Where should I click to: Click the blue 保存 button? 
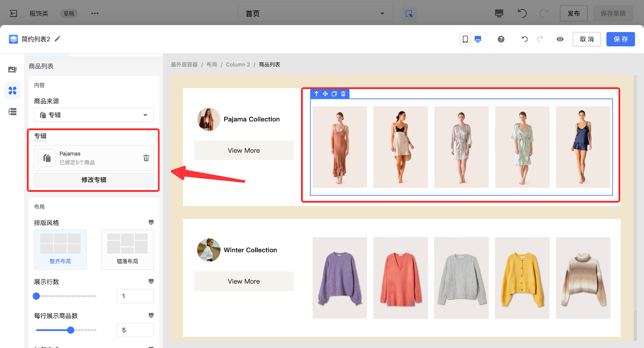click(x=620, y=39)
